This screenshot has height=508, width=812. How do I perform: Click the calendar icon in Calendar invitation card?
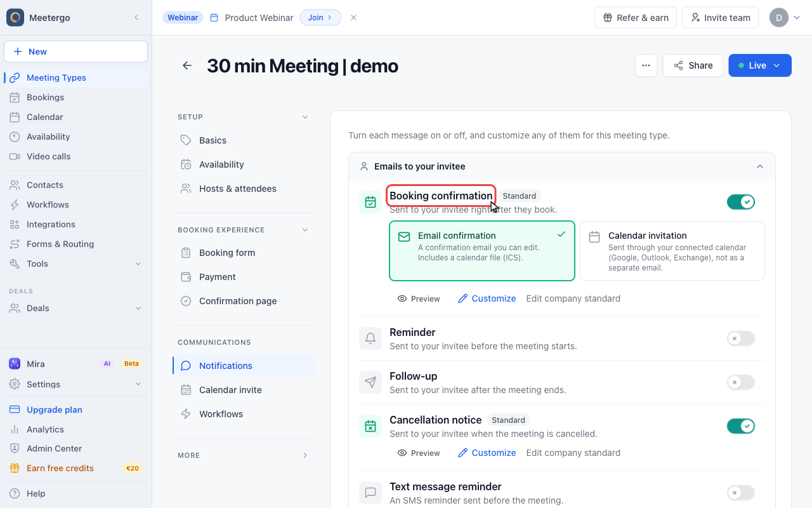pyautogui.click(x=594, y=237)
